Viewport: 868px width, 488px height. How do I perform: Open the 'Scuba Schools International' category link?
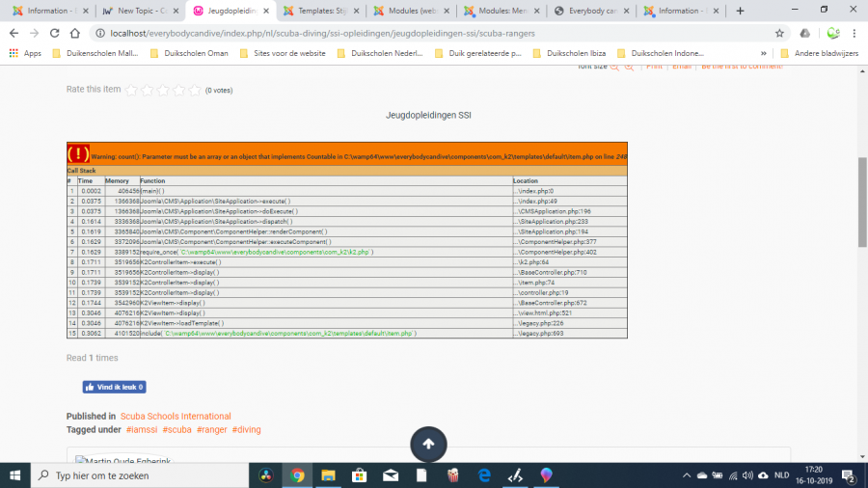click(176, 416)
